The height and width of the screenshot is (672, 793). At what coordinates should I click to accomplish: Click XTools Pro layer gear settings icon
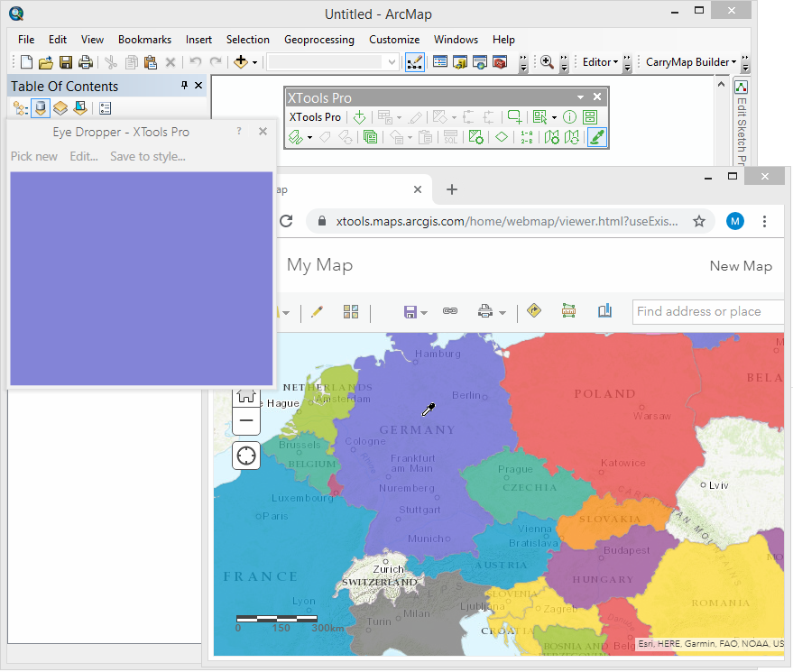pos(476,137)
